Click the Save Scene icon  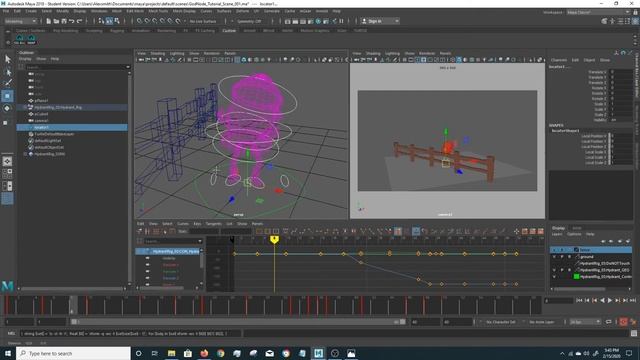(64, 21)
